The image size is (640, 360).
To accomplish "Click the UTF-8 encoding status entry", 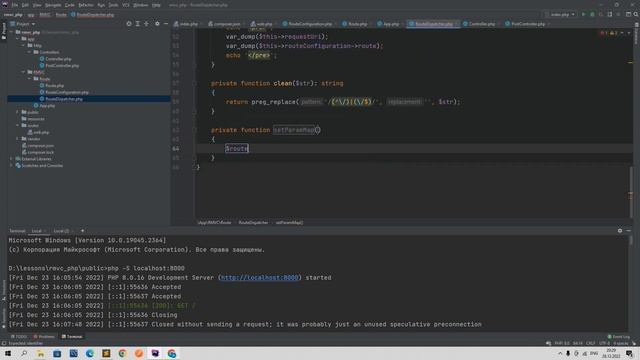I will (604, 343).
